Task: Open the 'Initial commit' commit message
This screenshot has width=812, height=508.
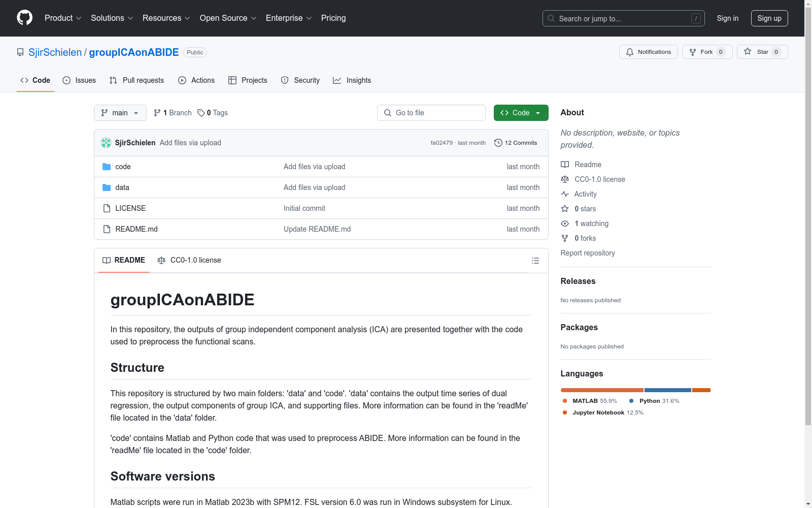Action: coord(304,208)
